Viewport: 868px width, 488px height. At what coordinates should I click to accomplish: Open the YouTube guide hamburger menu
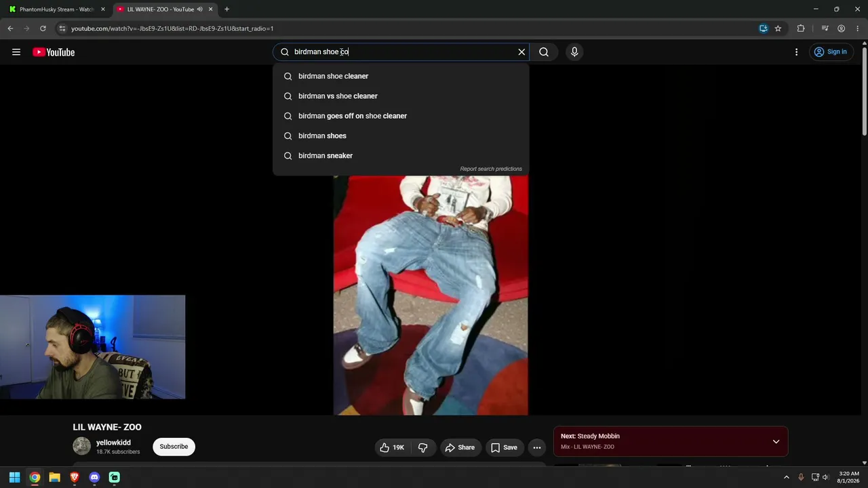tap(16, 52)
